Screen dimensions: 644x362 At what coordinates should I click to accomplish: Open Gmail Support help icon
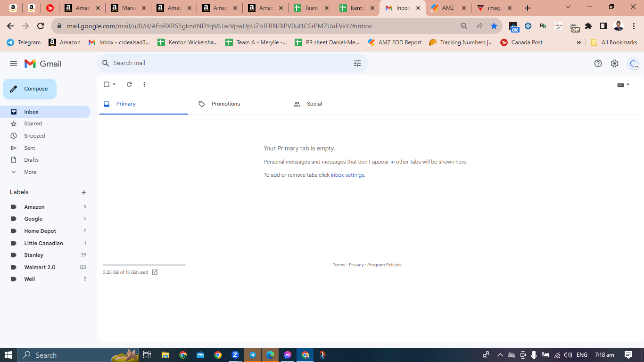point(598,64)
